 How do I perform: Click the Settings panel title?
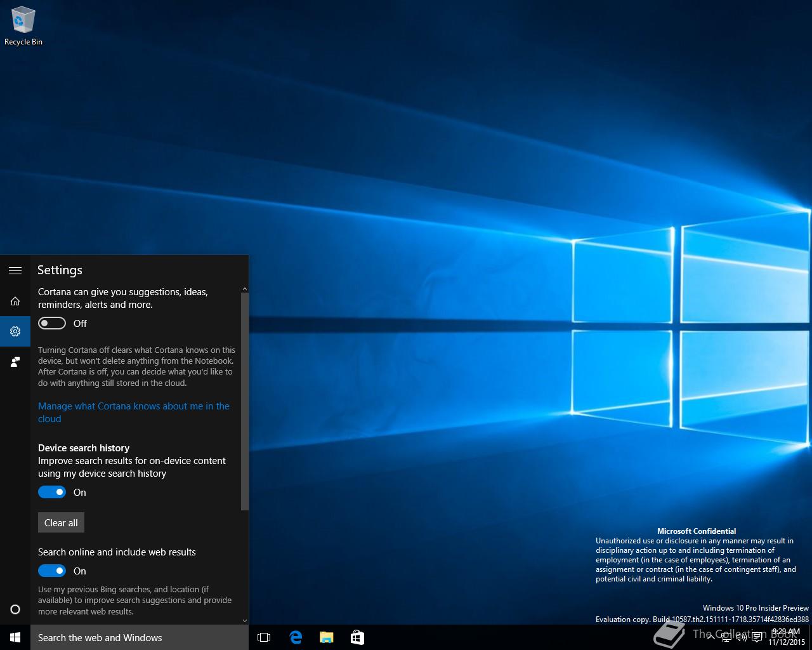point(60,270)
